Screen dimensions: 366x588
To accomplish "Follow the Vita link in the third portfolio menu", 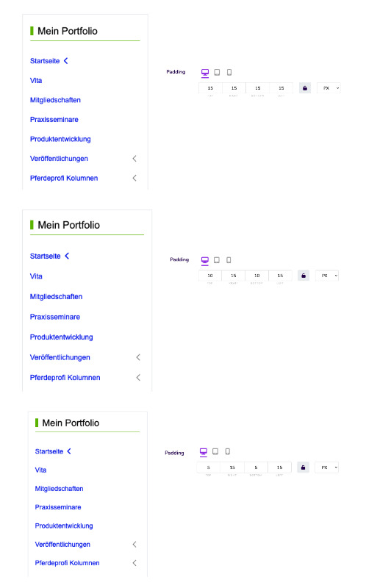I will [40, 470].
